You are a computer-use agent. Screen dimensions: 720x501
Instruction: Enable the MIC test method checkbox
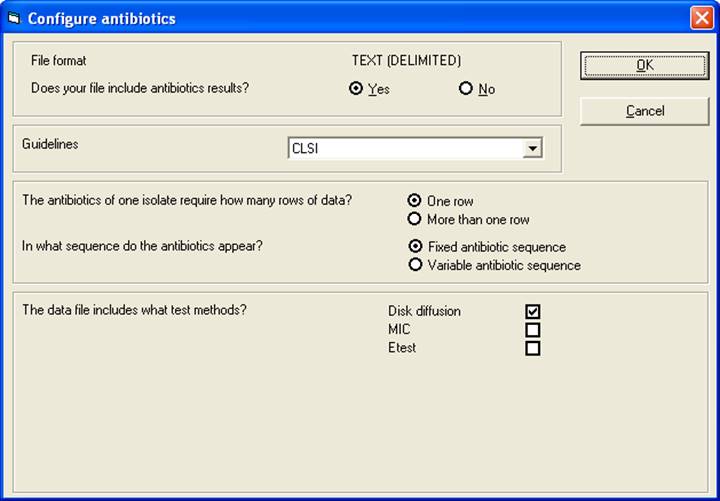tap(533, 330)
